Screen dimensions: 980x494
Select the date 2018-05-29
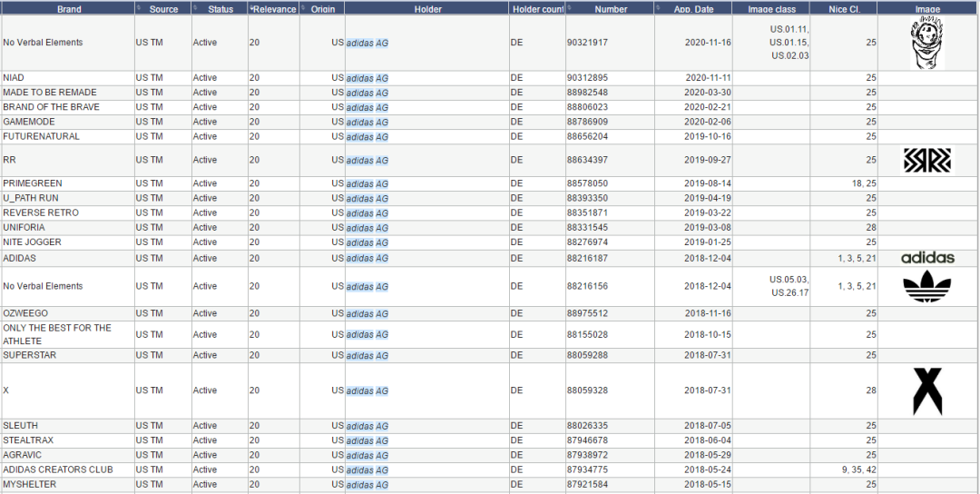click(x=708, y=455)
